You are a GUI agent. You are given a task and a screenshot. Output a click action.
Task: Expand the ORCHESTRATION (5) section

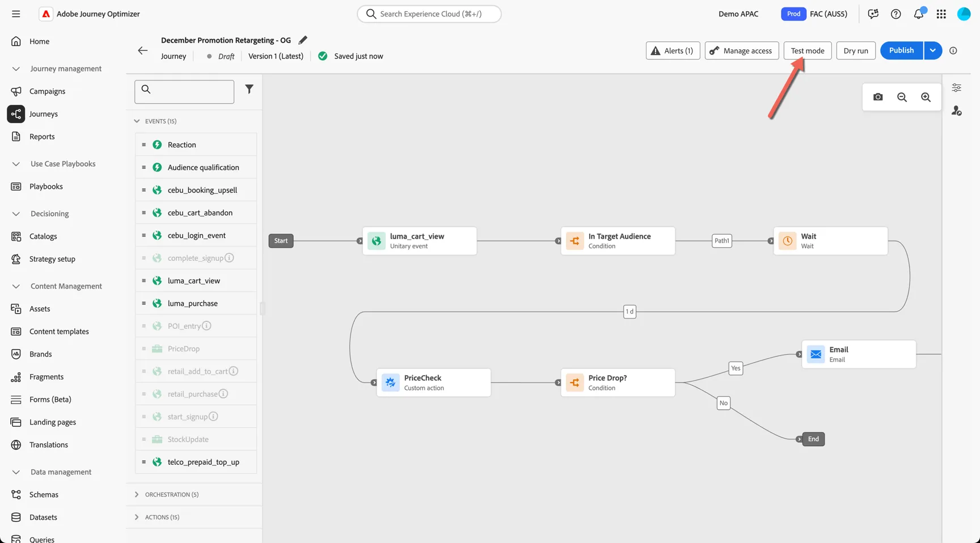pyautogui.click(x=137, y=495)
